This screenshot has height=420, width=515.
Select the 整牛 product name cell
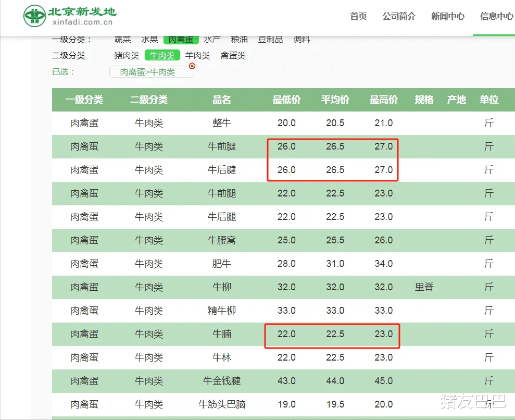coord(222,123)
